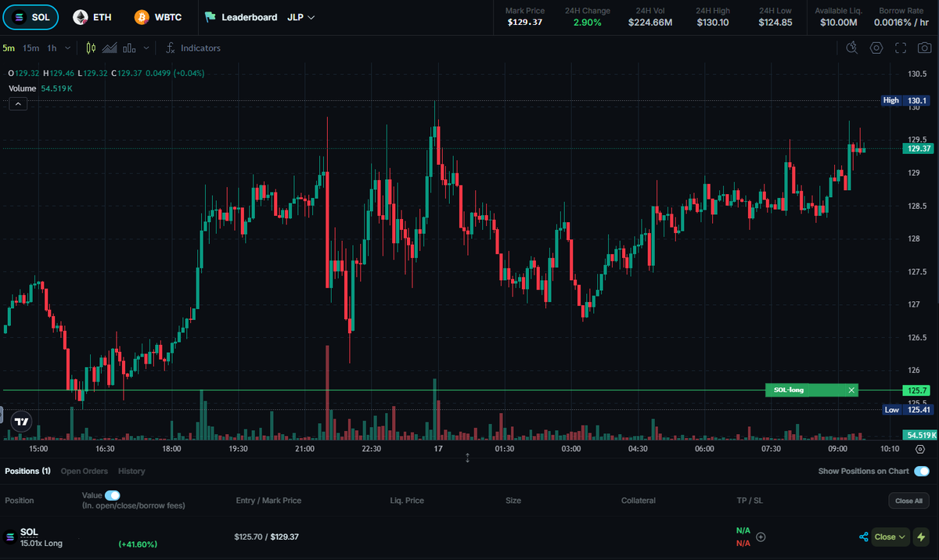This screenshot has height=560, width=939.
Task: Expand the JLP dropdown menu
Action: (x=301, y=16)
